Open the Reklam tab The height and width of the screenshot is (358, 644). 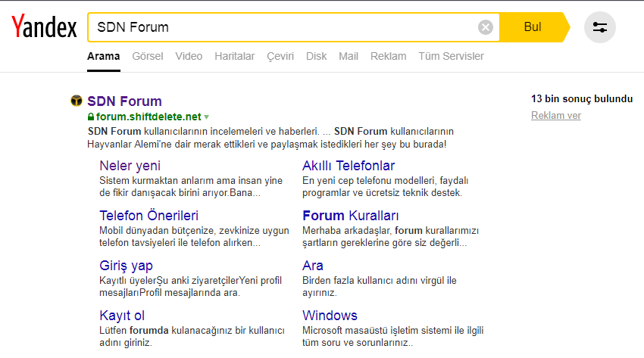(388, 56)
